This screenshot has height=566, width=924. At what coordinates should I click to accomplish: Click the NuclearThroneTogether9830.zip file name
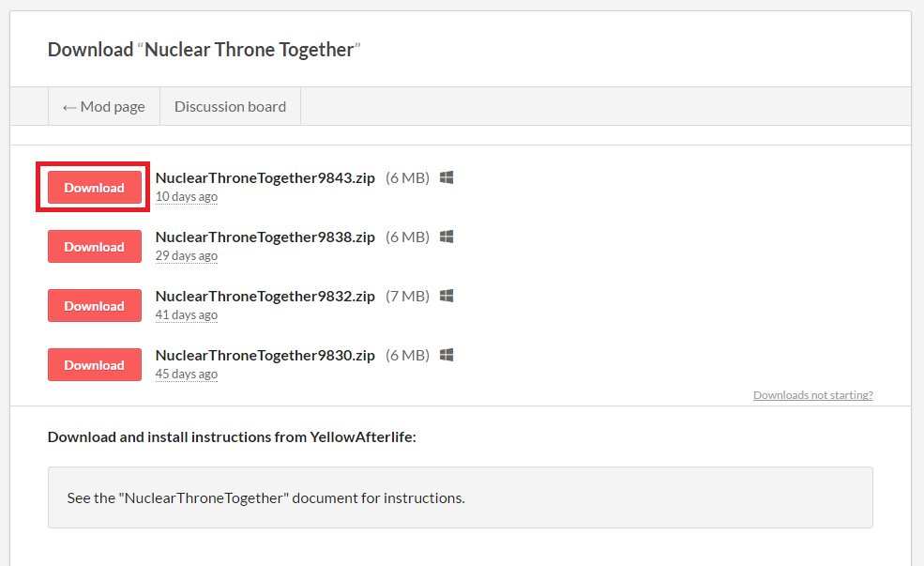click(265, 355)
